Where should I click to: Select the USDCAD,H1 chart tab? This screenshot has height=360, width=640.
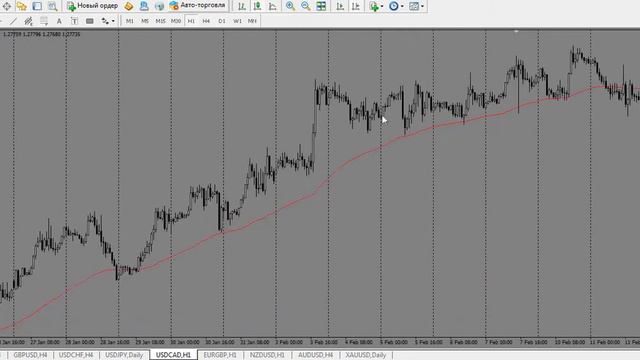173,355
